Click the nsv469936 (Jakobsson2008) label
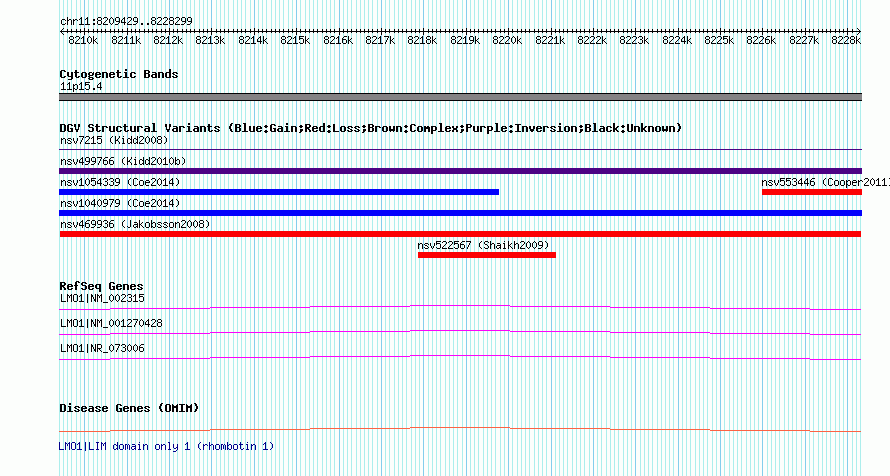 [135, 224]
